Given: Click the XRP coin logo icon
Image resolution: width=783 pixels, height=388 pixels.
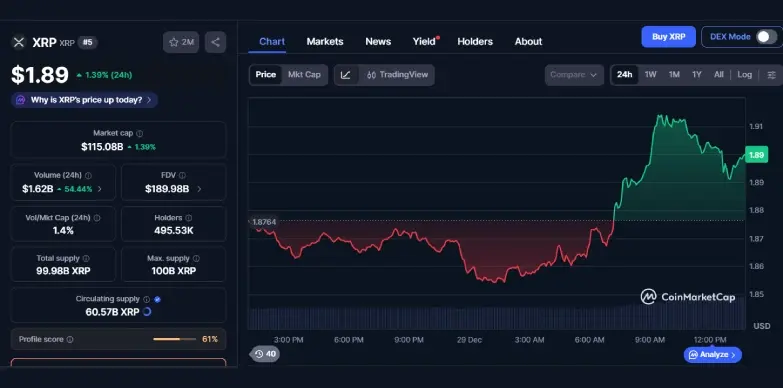Looking at the screenshot, I should [x=18, y=42].
